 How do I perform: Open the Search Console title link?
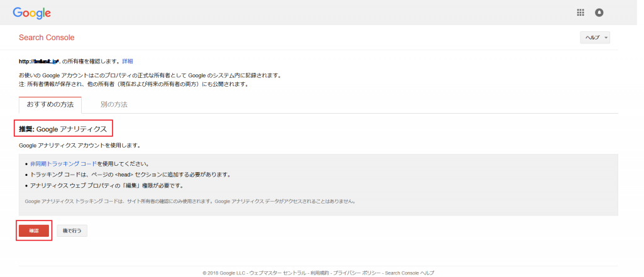47,38
